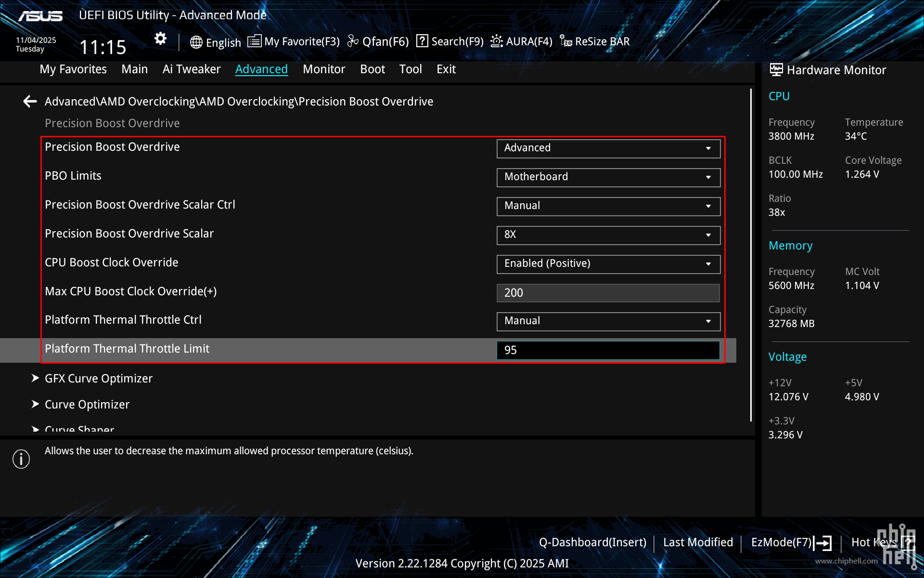Click Max CPU Boost Clock Override field
This screenshot has width=924, height=578.
(x=607, y=293)
